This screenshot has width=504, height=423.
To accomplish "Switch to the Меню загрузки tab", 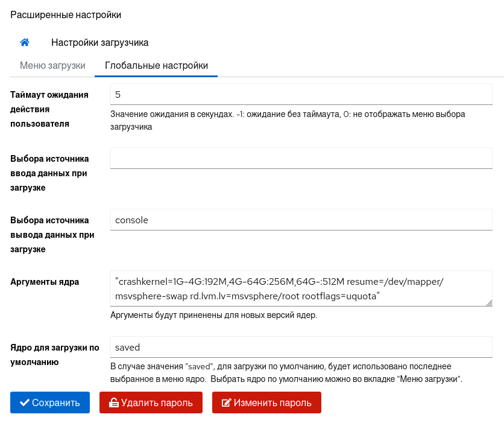I will click(x=52, y=66).
